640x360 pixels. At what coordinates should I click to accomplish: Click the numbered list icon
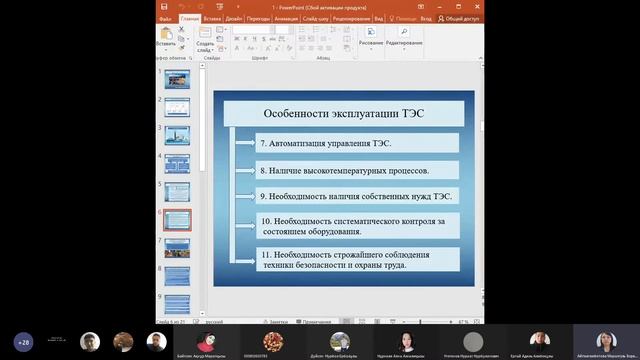[x=316, y=29]
